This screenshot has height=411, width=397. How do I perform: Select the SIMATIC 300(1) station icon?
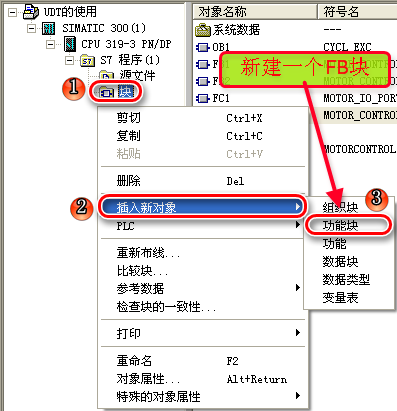(x=49, y=28)
